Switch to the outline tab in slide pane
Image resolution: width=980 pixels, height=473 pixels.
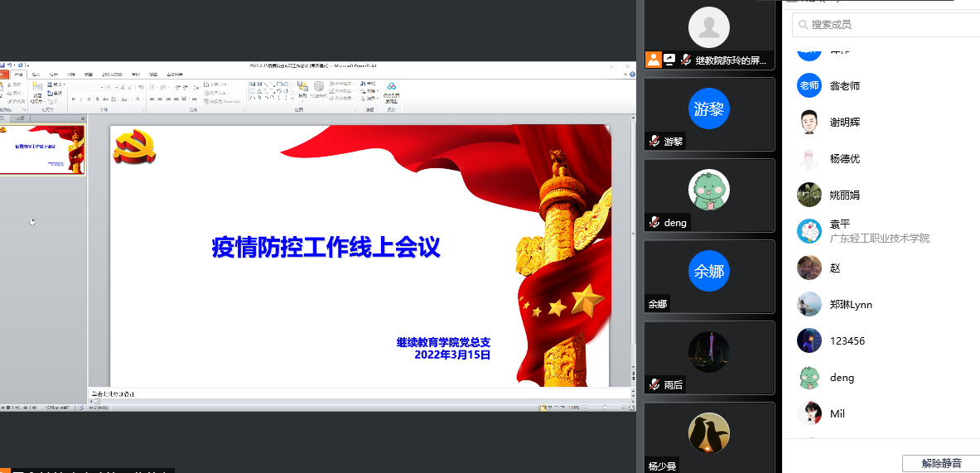click(19, 119)
